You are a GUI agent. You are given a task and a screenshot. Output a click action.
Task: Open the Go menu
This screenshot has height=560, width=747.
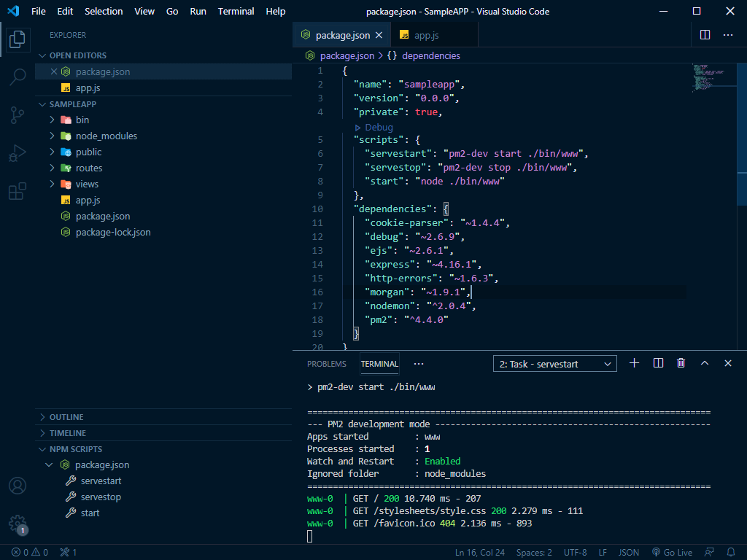172,12
